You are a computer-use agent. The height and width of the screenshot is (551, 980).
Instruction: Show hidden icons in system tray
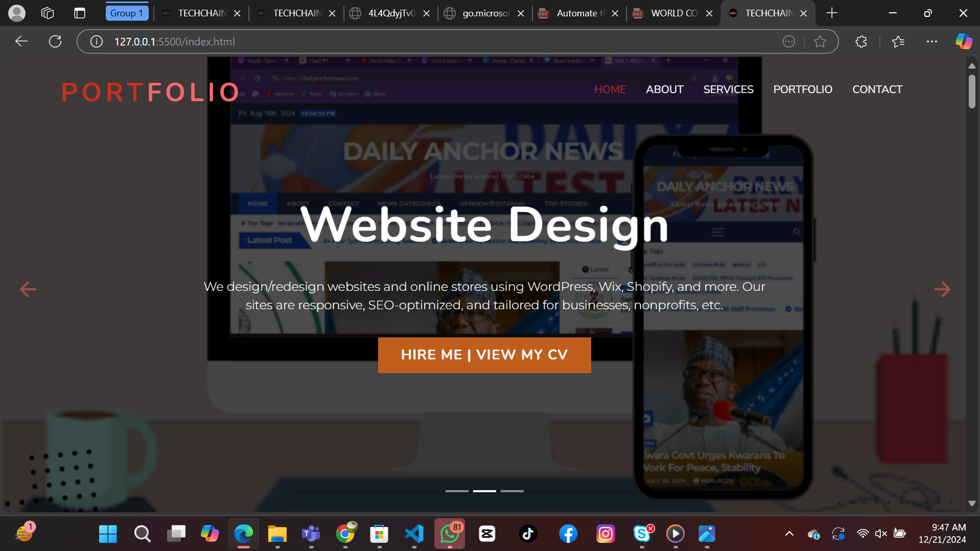(789, 534)
